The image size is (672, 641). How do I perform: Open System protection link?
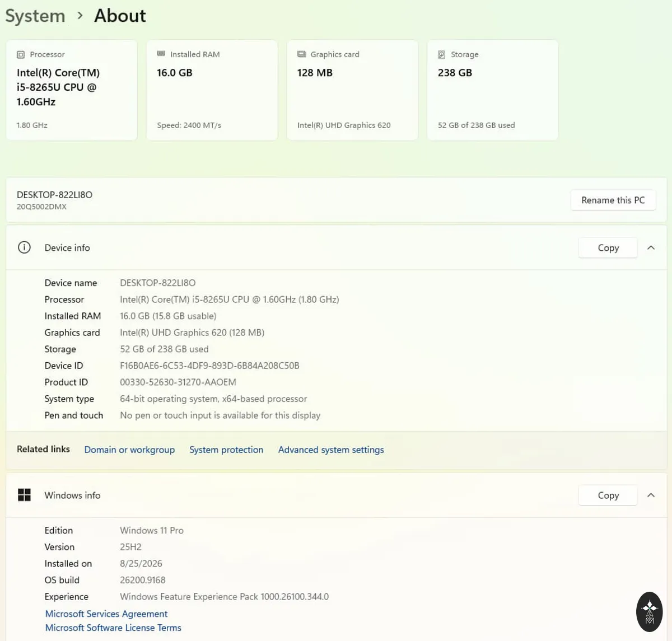tap(226, 450)
